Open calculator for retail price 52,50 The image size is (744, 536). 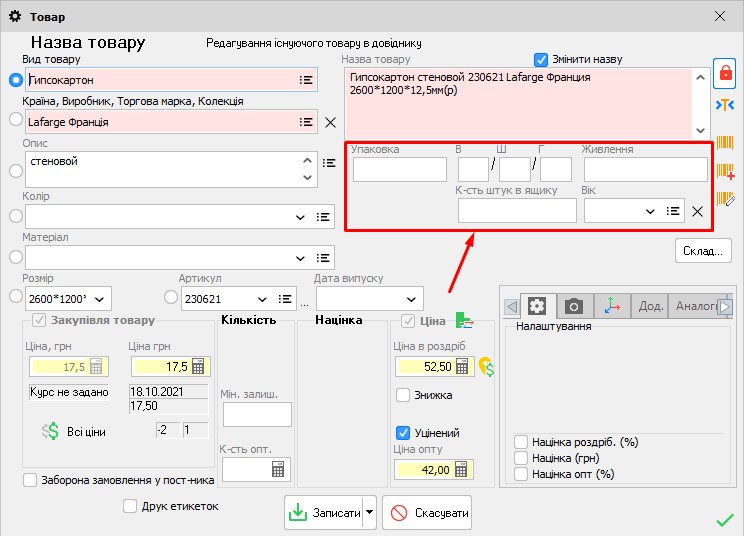point(462,366)
